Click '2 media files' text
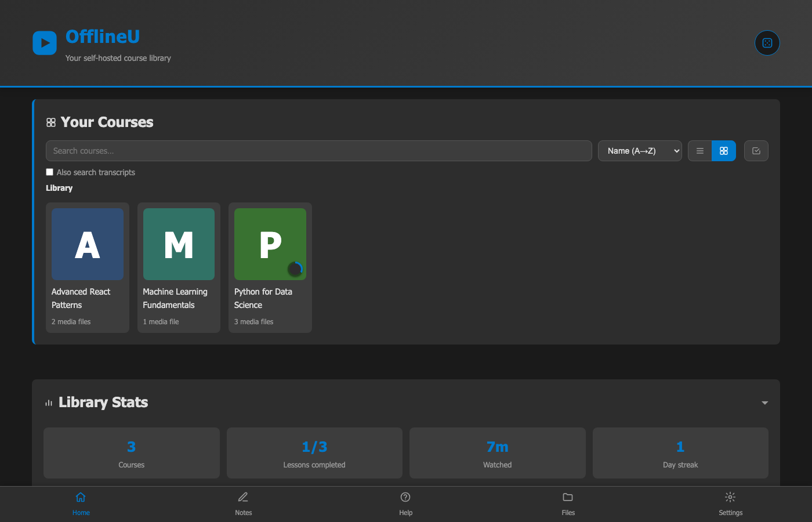This screenshot has height=522, width=812. coord(71,322)
